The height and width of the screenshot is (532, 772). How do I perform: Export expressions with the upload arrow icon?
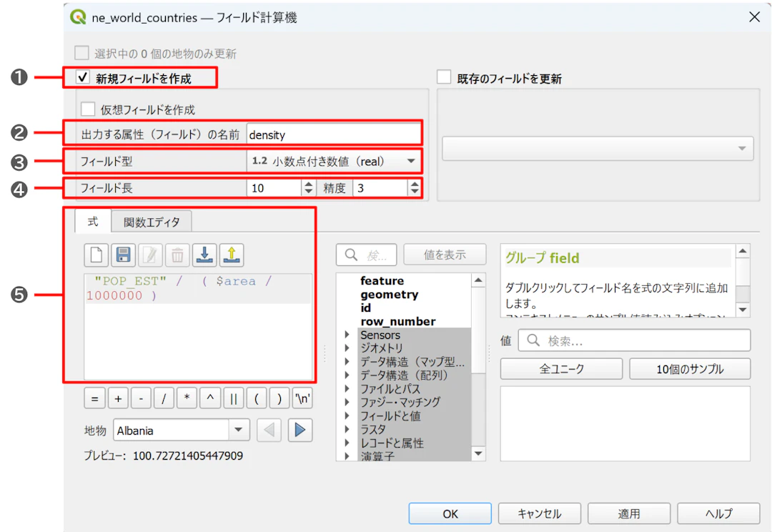(232, 255)
